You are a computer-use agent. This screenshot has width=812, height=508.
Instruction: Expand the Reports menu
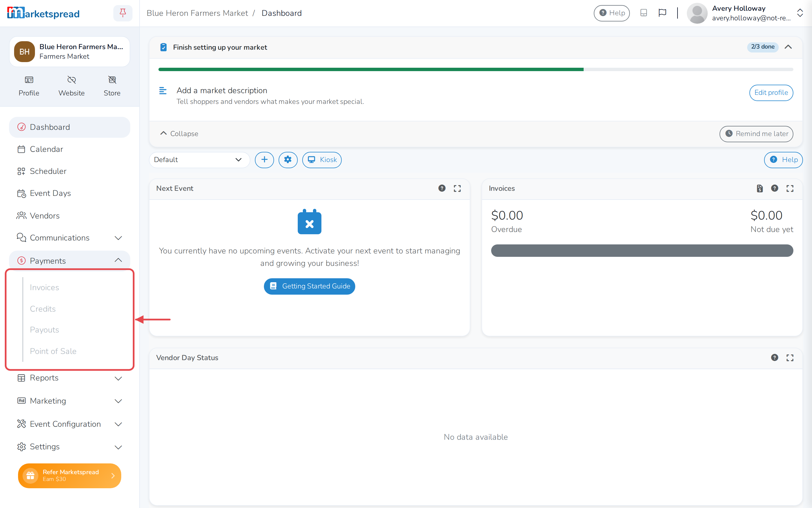[69, 378]
